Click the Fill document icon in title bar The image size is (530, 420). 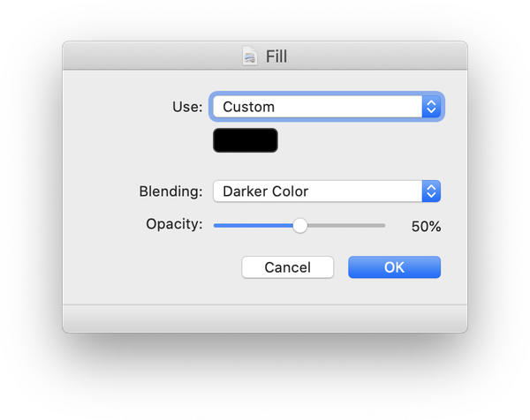pyautogui.click(x=250, y=56)
